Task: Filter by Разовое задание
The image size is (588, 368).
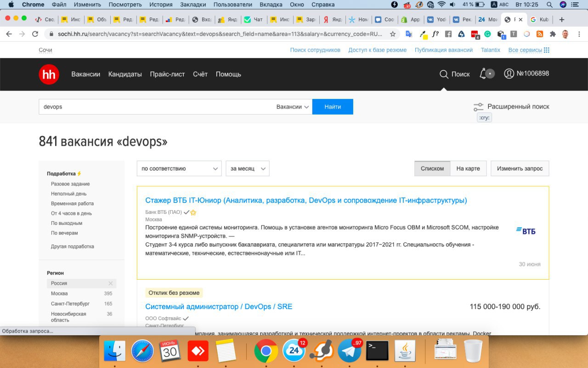Action: point(70,184)
